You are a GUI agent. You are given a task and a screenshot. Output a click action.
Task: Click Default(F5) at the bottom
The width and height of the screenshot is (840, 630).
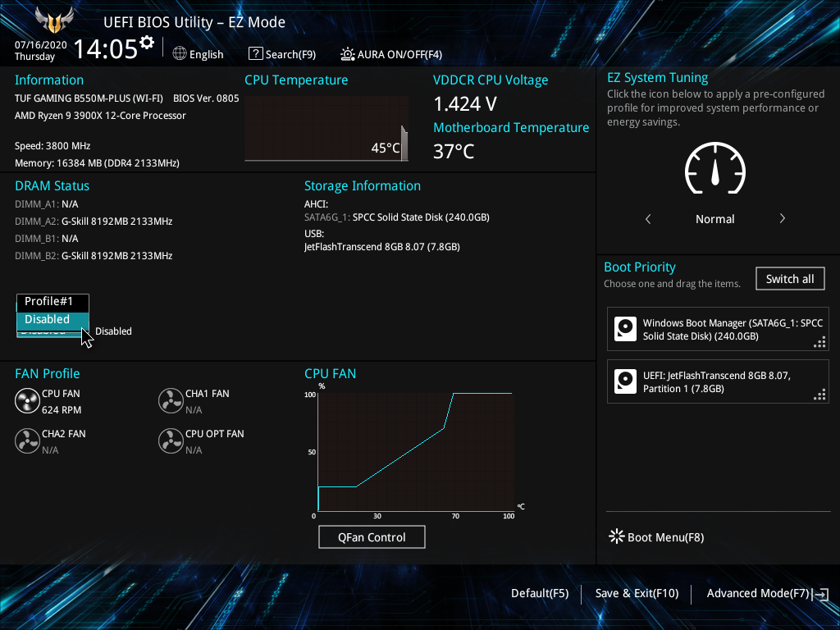540,593
